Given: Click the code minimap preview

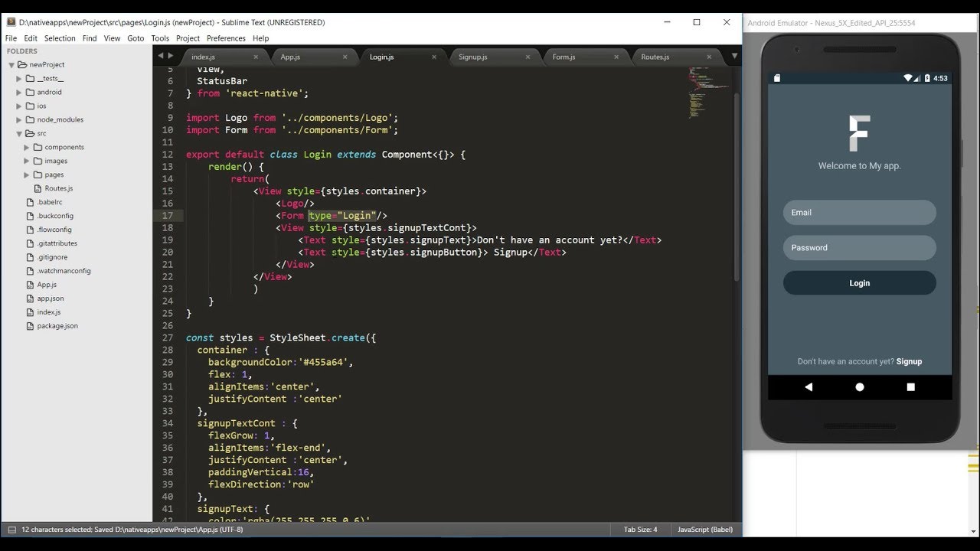Looking at the screenshot, I should (708, 92).
